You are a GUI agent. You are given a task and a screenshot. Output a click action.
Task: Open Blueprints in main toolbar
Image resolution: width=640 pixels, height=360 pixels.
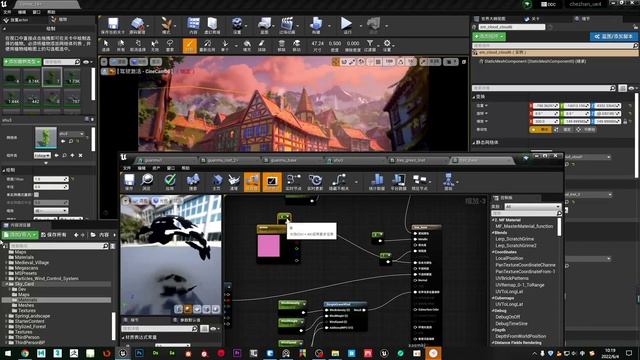click(264, 25)
